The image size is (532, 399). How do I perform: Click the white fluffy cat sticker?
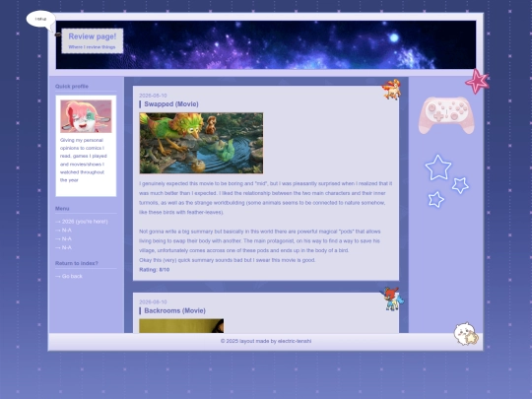pyautogui.click(x=466, y=334)
